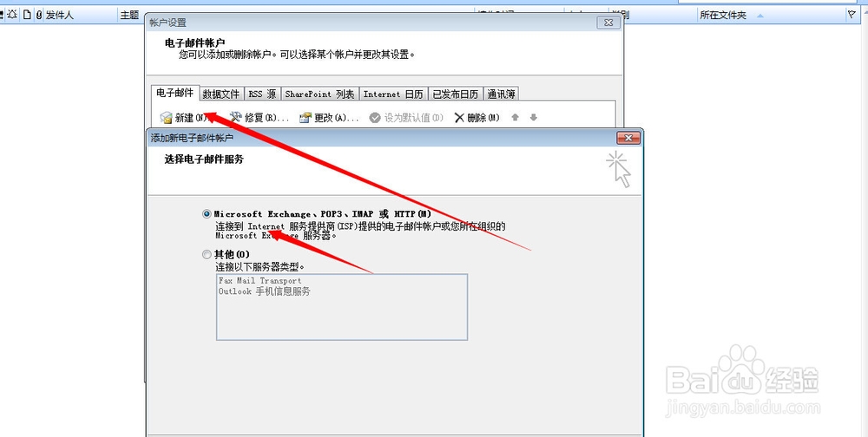Click the Delete button (删除)

477,118
